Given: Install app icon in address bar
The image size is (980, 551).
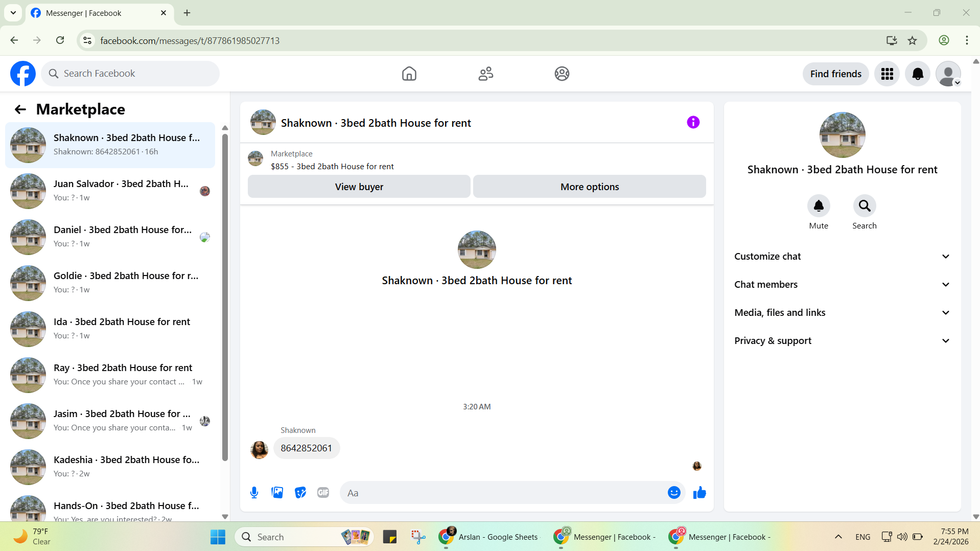Looking at the screenshot, I should coord(892,40).
